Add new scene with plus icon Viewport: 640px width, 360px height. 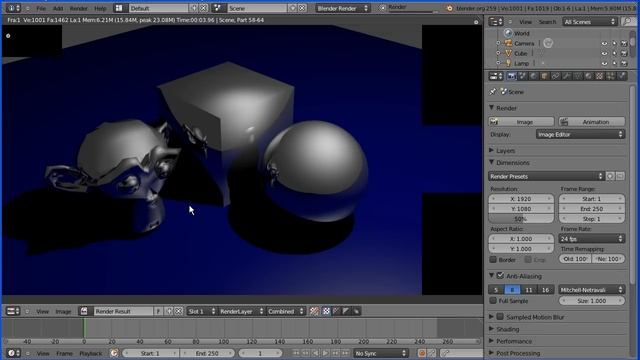point(293,8)
